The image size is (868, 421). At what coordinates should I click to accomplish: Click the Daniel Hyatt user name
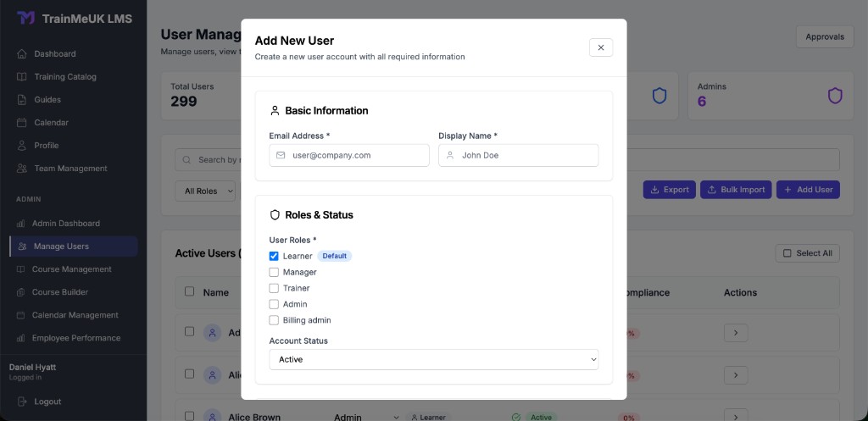pos(33,368)
